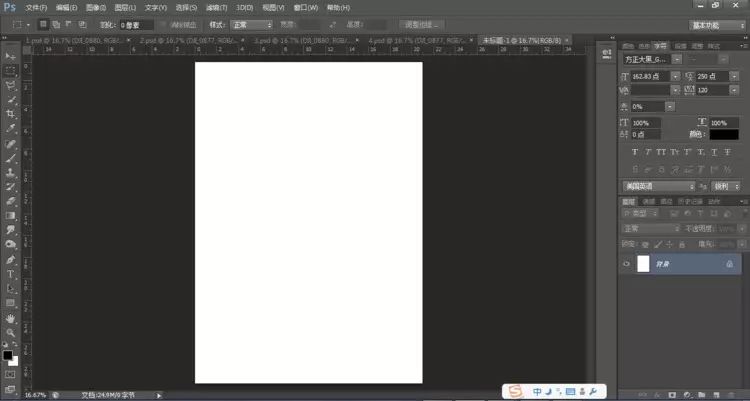Toggle Underline in Character panel
The image size is (750, 401).
714,152
